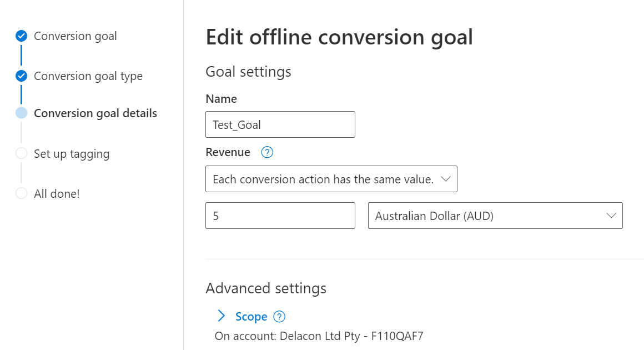This screenshot has width=644, height=350.
Task: Click the Conversion goal type checkmark icon
Action: coord(21,76)
